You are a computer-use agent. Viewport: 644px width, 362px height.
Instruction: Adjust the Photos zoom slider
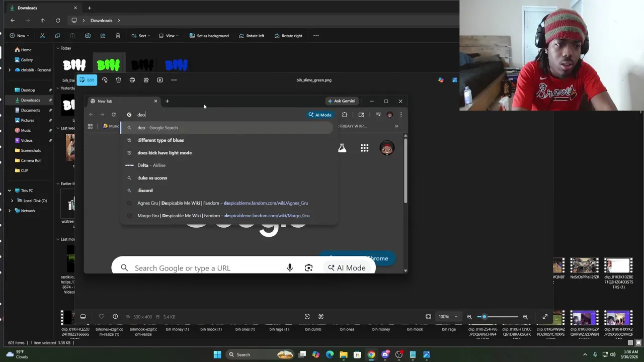(x=498, y=317)
